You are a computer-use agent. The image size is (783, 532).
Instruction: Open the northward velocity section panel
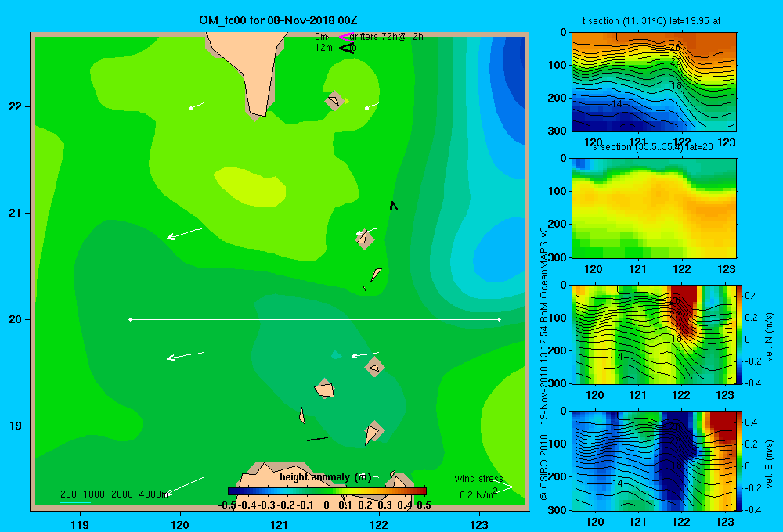coord(654,334)
